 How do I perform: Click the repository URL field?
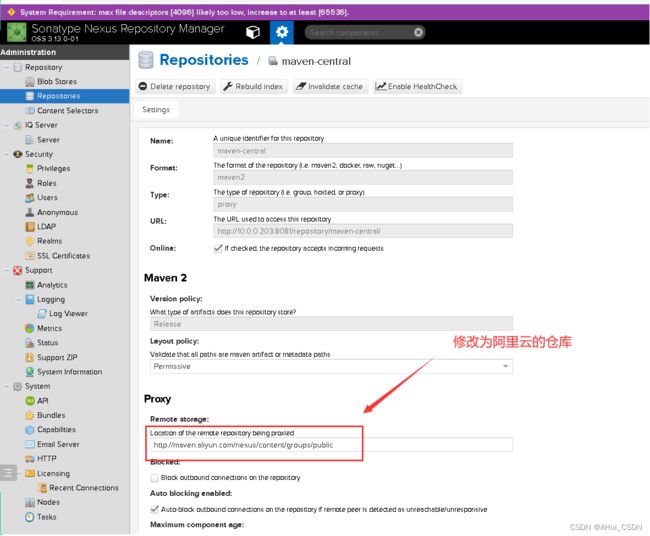coord(363,231)
